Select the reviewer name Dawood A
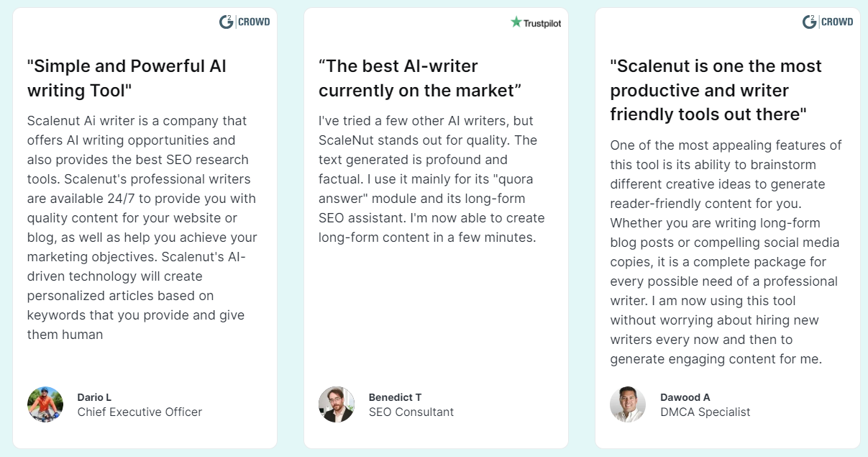 [x=685, y=397]
